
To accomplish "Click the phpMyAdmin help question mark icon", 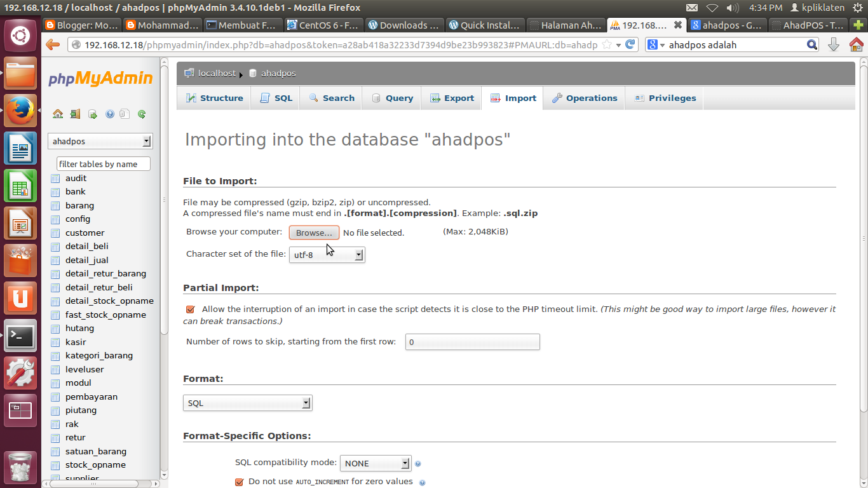I will (110, 113).
